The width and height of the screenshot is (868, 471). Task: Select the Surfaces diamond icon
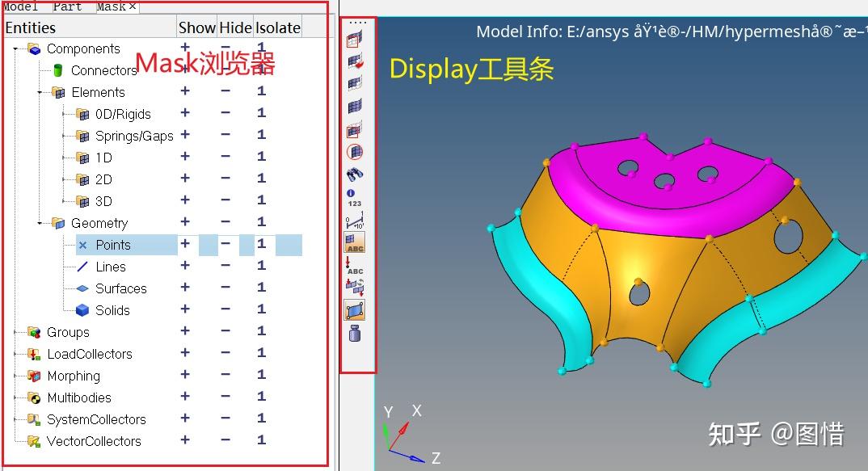tap(82, 288)
